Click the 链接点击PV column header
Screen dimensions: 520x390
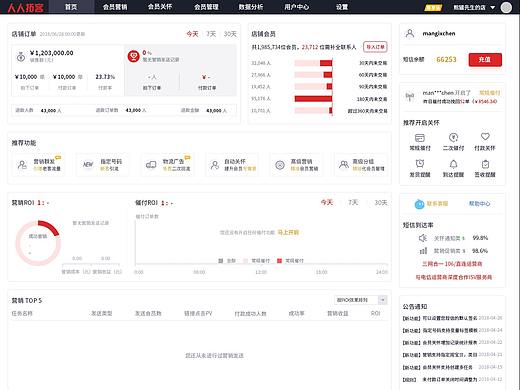[x=198, y=313]
